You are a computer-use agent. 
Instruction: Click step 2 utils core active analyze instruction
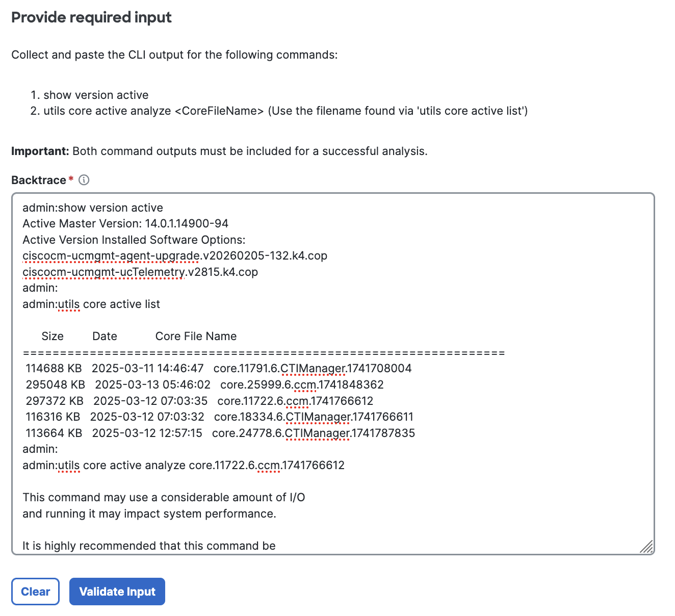tap(285, 111)
